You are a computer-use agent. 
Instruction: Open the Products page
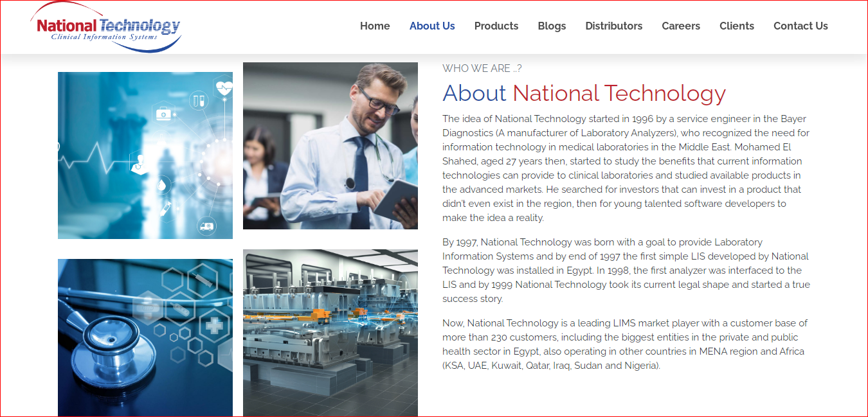pos(496,26)
